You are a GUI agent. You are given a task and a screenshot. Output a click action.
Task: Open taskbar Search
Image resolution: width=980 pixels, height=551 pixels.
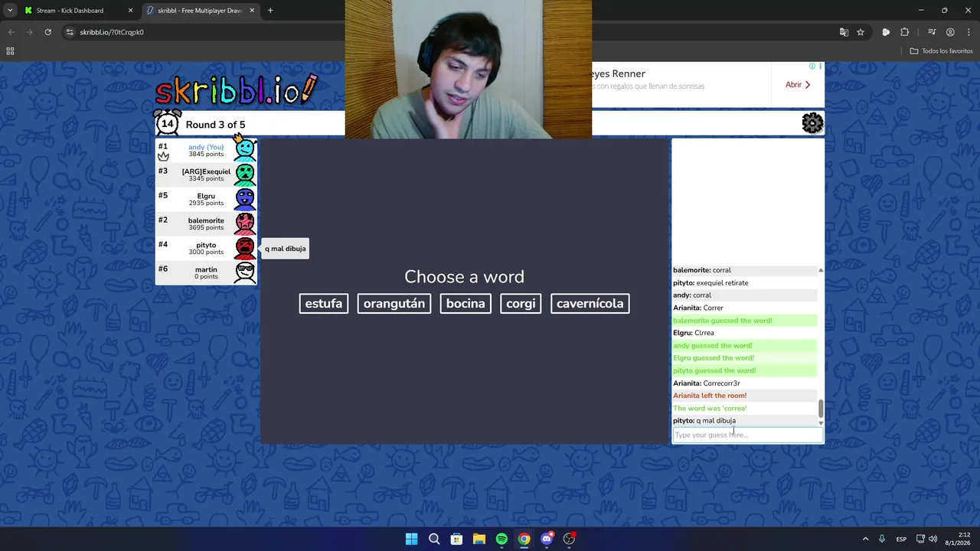coord(434,539)
